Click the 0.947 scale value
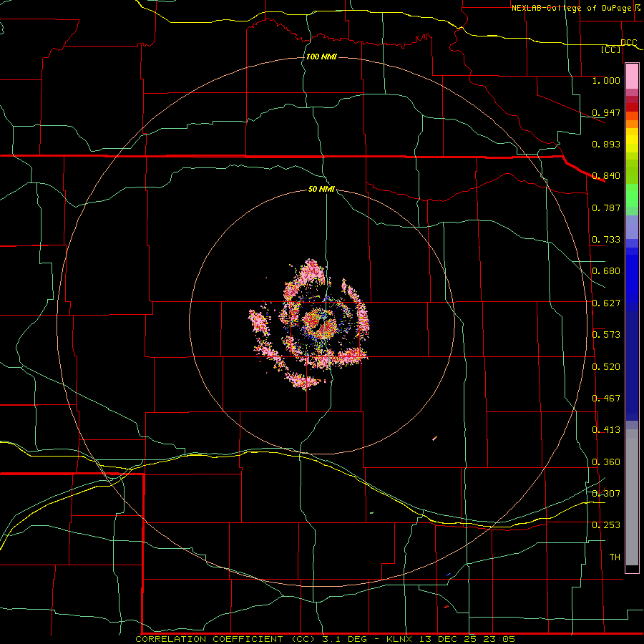The image size is (644, 644). [606, 112]
